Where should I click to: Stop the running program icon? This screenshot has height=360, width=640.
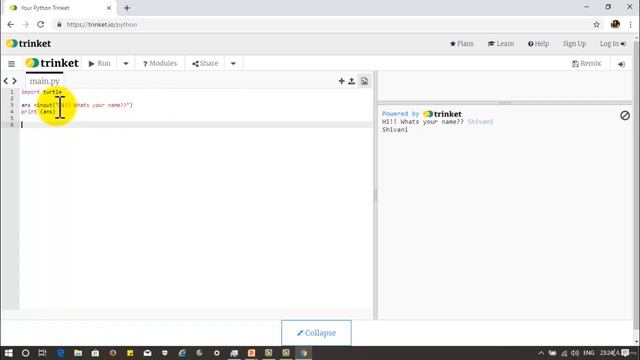tap(625, 116)
